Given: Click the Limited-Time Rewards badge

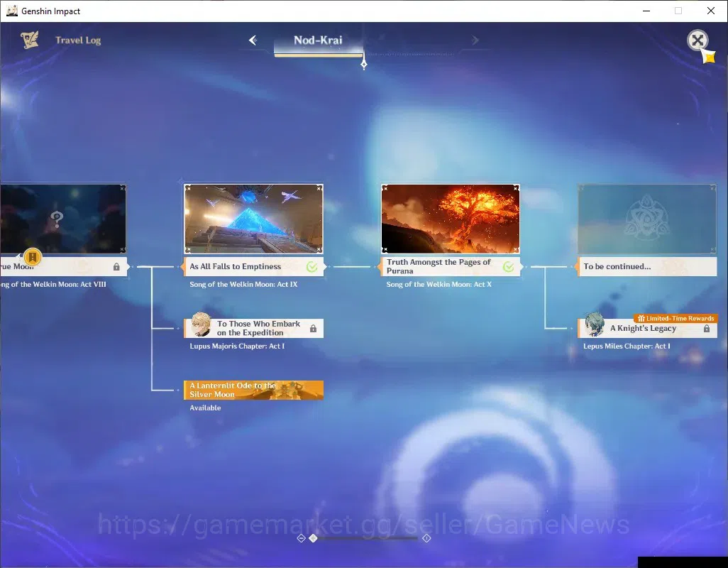Looking at the screenshot, I should tap(675, 318).
